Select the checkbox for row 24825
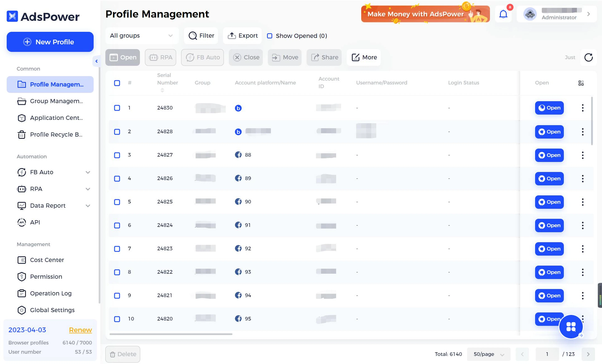 tap(117, 202)
